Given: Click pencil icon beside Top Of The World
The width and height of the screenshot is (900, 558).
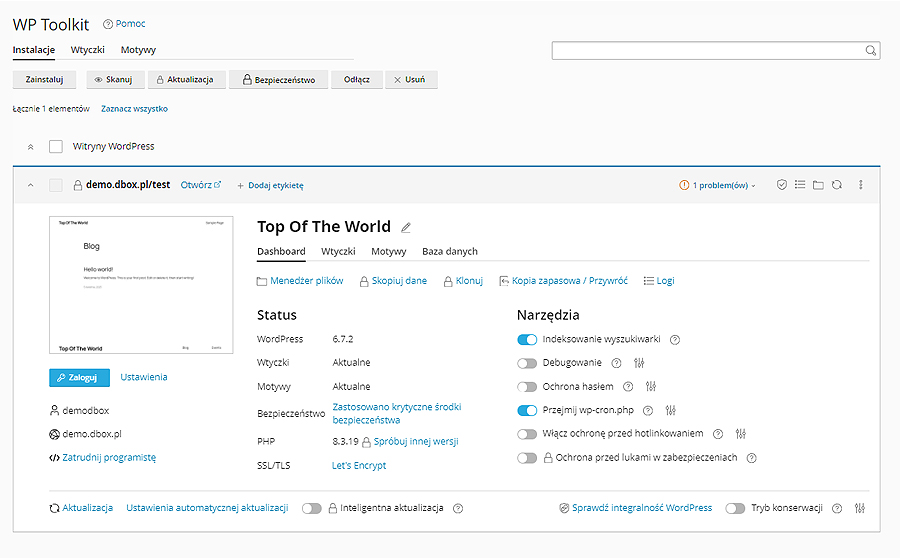Looking at the screenshot, I should [406, 228].
